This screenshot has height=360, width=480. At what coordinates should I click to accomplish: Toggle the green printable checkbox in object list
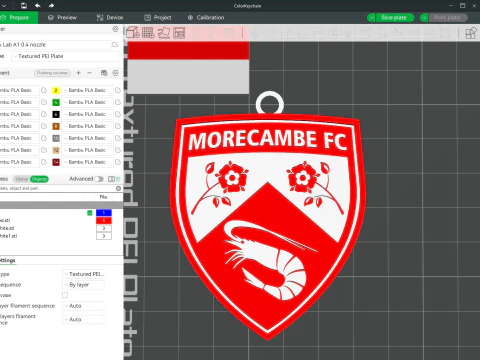tap(90, 213)
